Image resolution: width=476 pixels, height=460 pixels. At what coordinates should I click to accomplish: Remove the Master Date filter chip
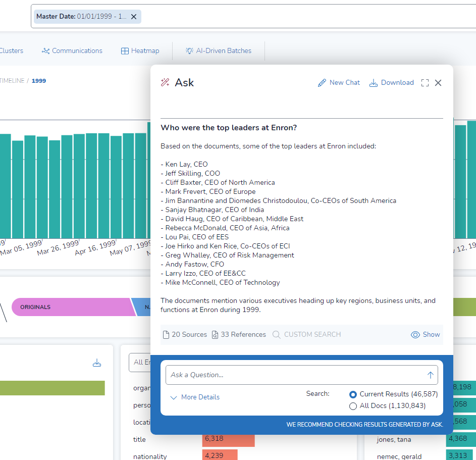click(134, 17)
